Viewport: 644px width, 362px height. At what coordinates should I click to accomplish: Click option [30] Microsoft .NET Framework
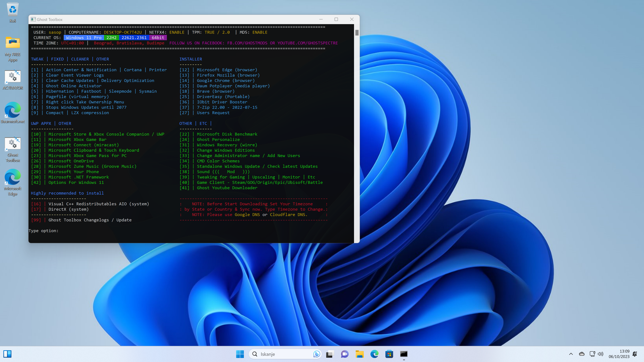(x=70, y=177)
